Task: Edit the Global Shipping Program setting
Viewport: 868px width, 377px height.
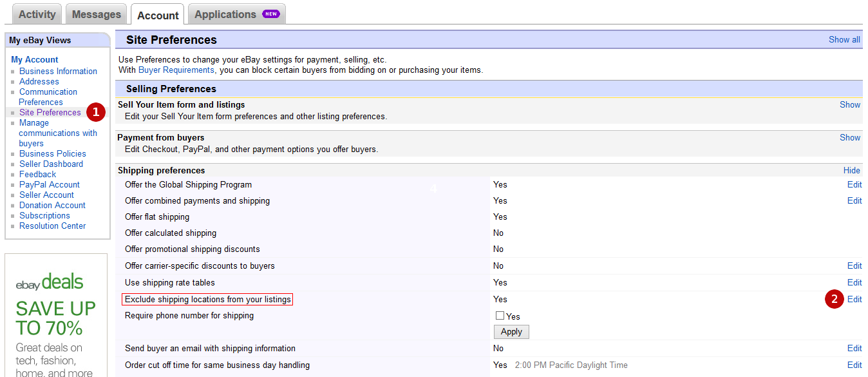Action: coord(854,184)
